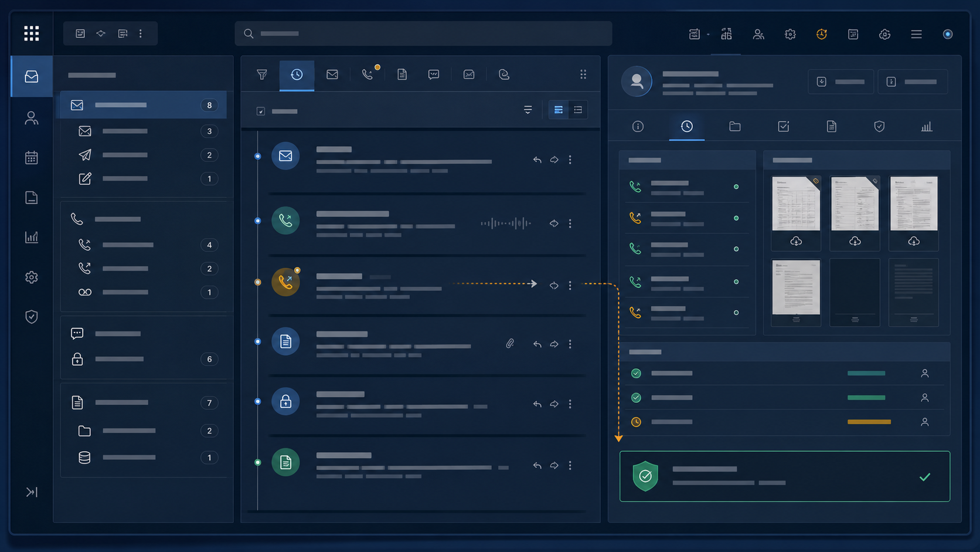Switch to the phone calls tab with orange dot

pos(368,74)
